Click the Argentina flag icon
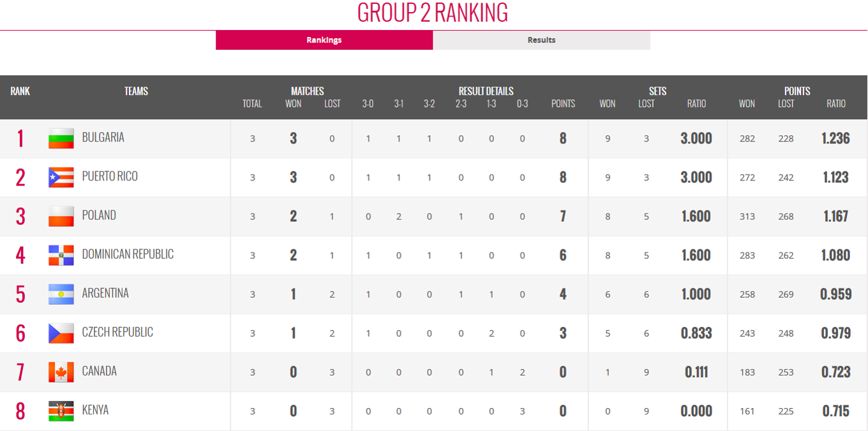This screenshot has width=868, height=431. [x=61, y=294]
